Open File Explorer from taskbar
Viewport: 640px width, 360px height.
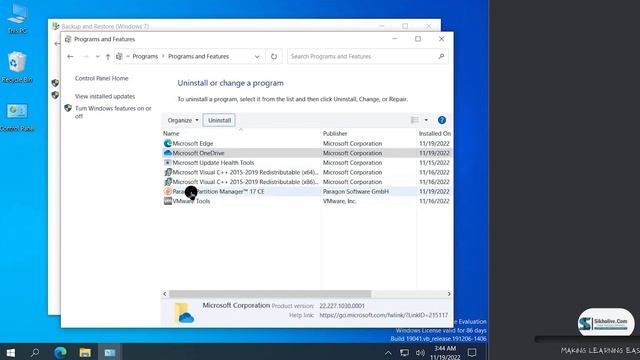click(85, 352)
